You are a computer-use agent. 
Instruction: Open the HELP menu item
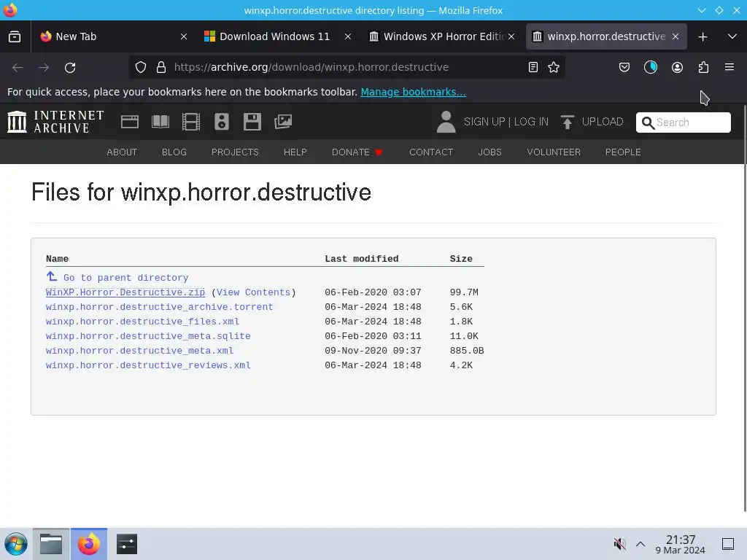(x=295, y=152)
